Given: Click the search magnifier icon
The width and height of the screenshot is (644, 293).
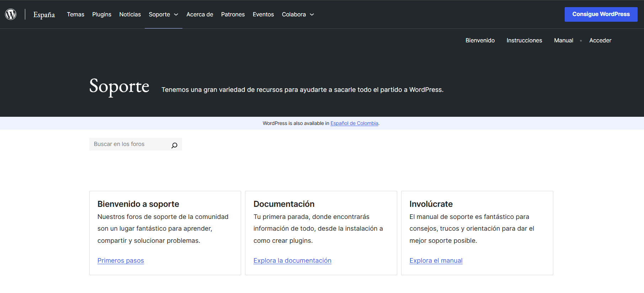Looking at the screenshot, I should click(174, 145).
